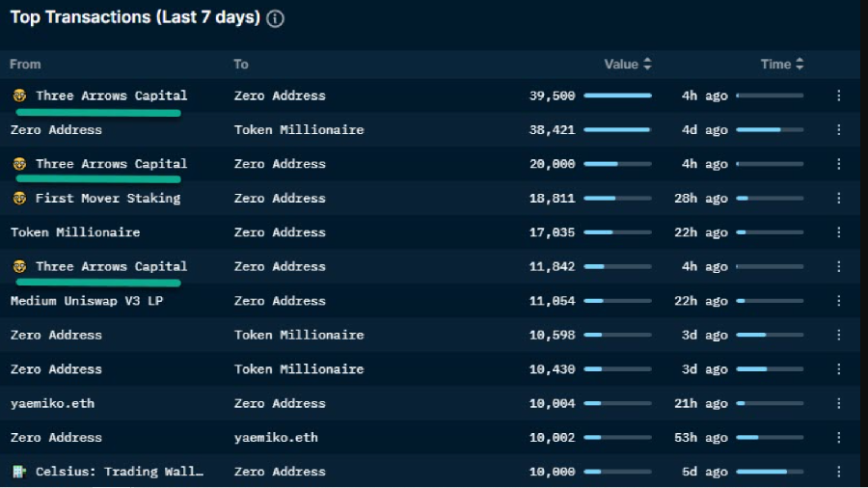Open the 10,004 row's yaemiko.eth sender link
Image resolution: width=868 pixels, height=488 pixels.
click(x=52, y=403)
